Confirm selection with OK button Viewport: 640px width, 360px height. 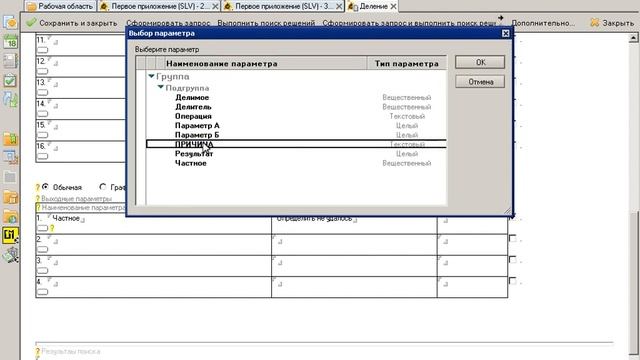point(480,62)
